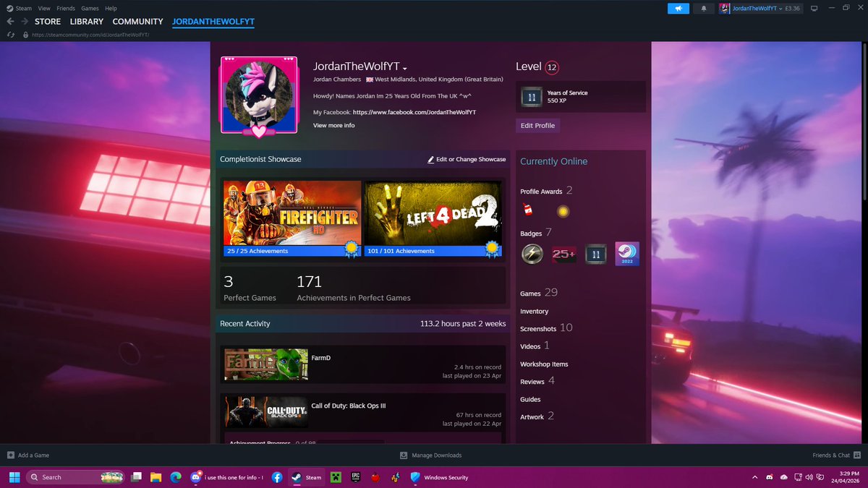Viewport: 868px width, 488px height.
Task: Open Task View on the taskbar
Action: tap(136, 477)
